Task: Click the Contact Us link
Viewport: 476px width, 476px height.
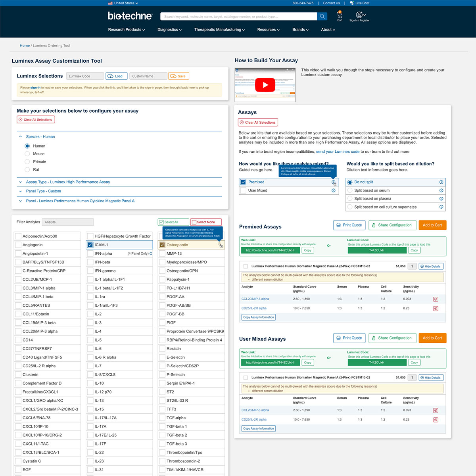Action: coord(331,3)
